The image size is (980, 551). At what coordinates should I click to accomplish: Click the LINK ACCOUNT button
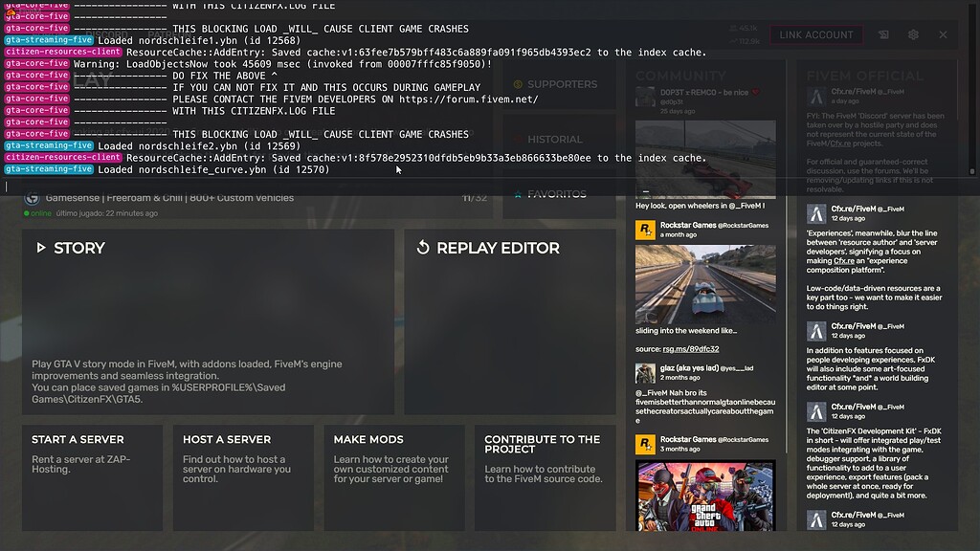816,35
